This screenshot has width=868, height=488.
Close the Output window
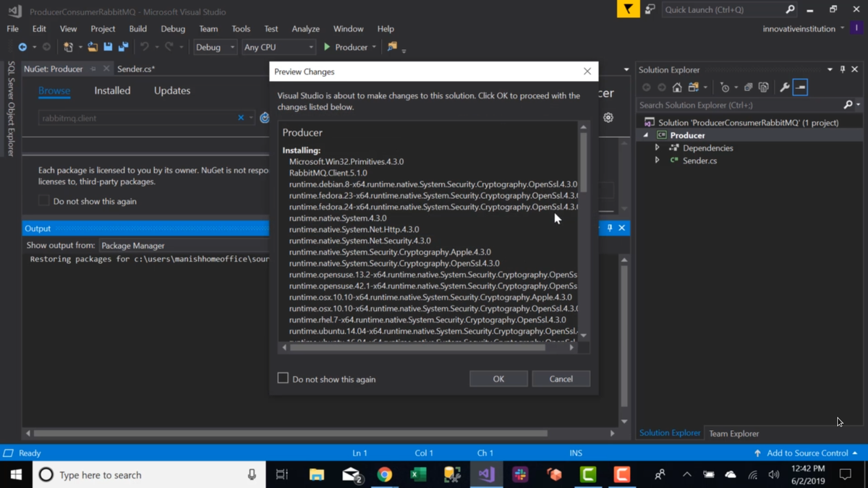621,228
